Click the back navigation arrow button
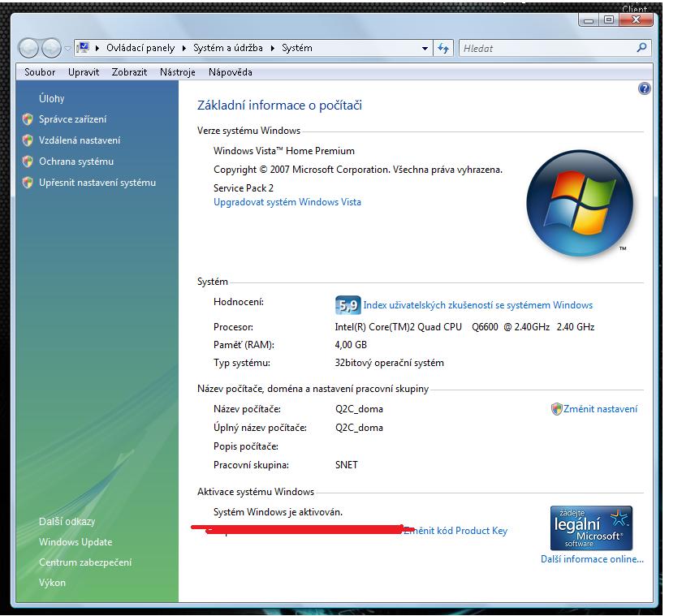682x616 pixels. tap(28, 48)
